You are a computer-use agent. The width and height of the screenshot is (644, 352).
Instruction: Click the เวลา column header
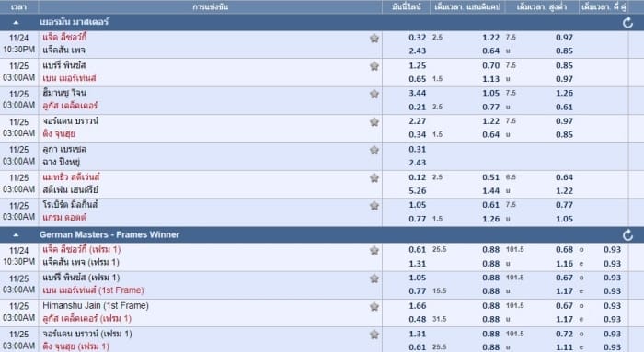(19, 7)
